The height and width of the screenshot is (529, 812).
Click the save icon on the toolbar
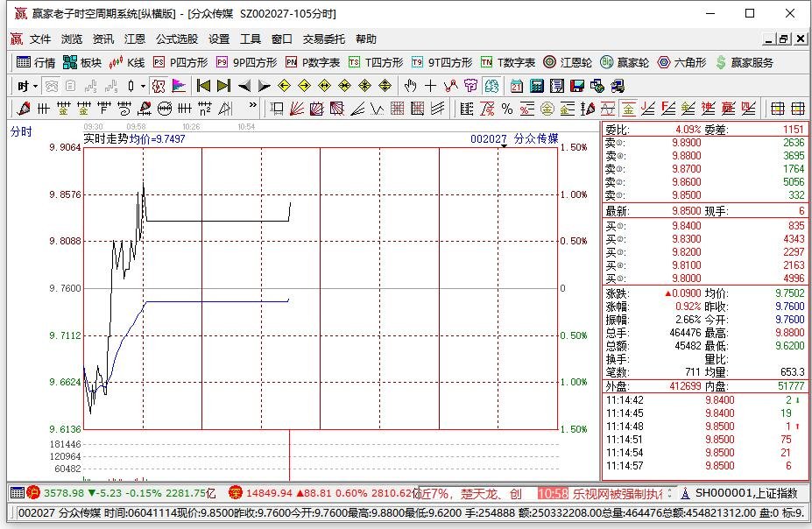click(x=577, y=86)
